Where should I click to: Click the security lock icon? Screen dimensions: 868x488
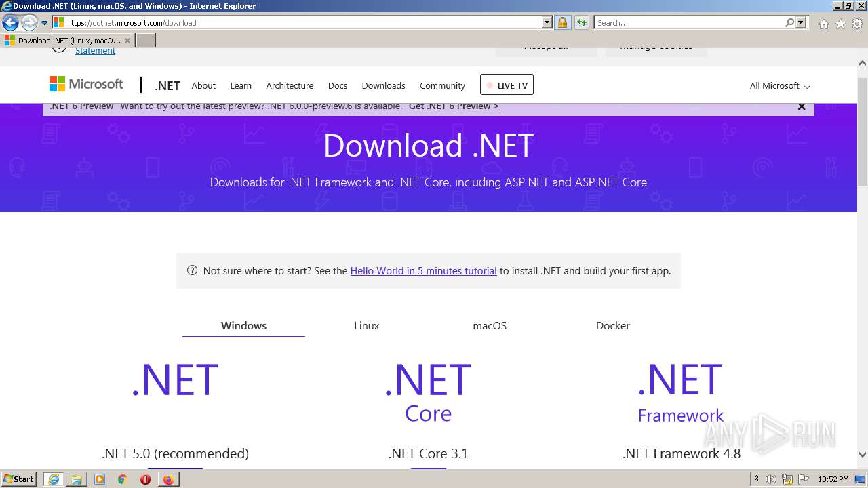[562, 23]
